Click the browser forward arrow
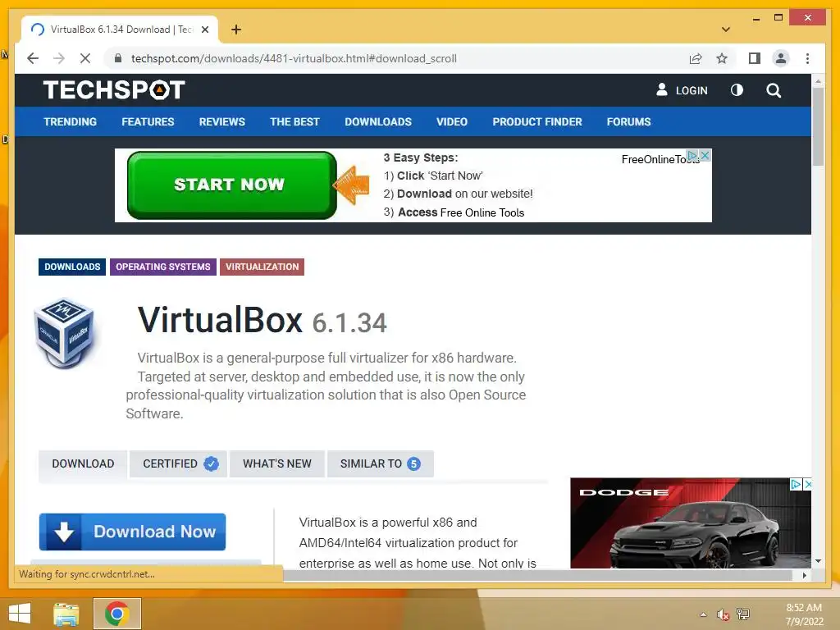This screenshot has height=630, width=840. [59, 58]
